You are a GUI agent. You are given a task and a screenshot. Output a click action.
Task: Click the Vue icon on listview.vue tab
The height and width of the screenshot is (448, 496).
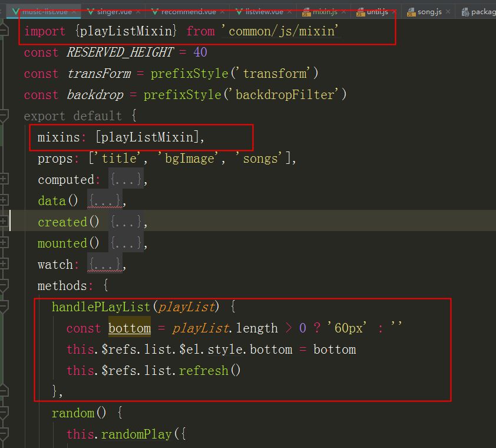(239, 12)
